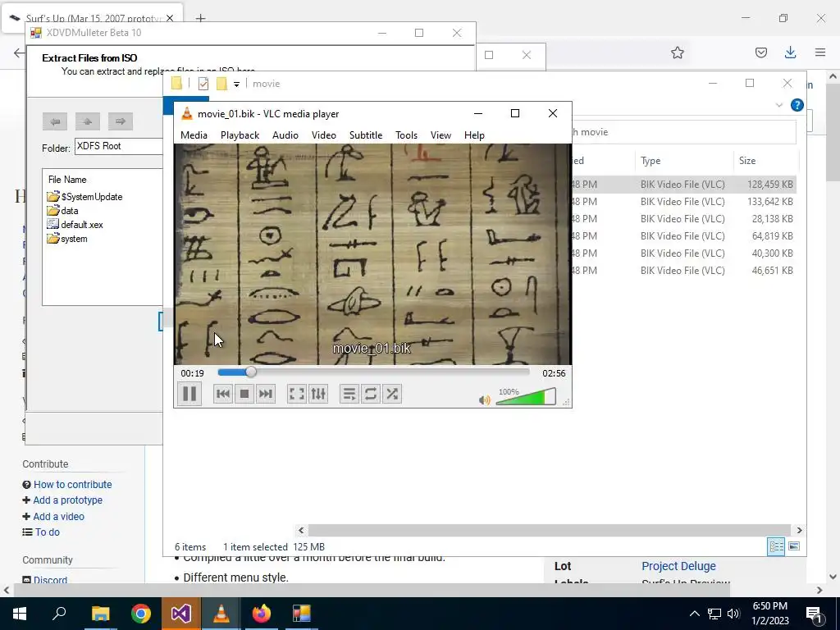Open VLC Tools menu
This screenshot has width=840, height=630.
[406, 135]
